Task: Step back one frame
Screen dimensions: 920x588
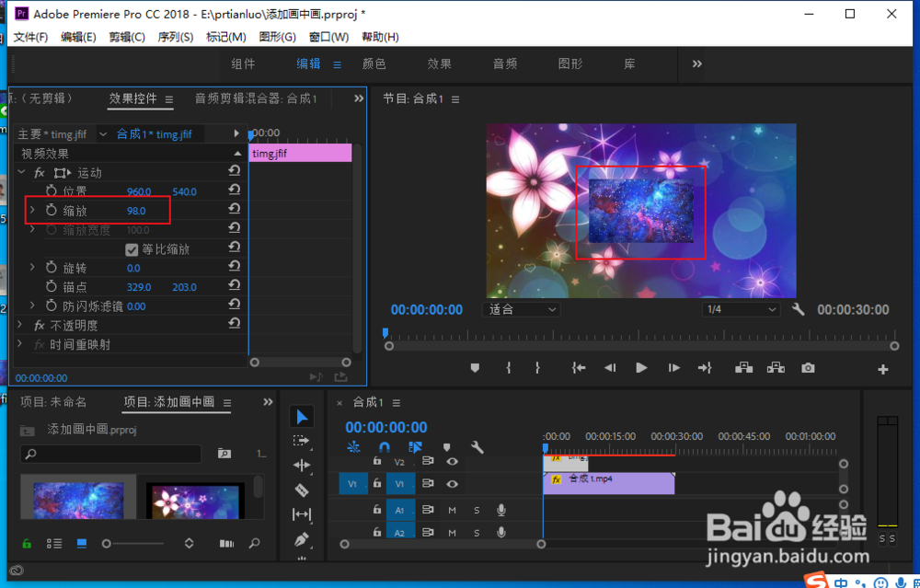Action: (x=610, y=368)
